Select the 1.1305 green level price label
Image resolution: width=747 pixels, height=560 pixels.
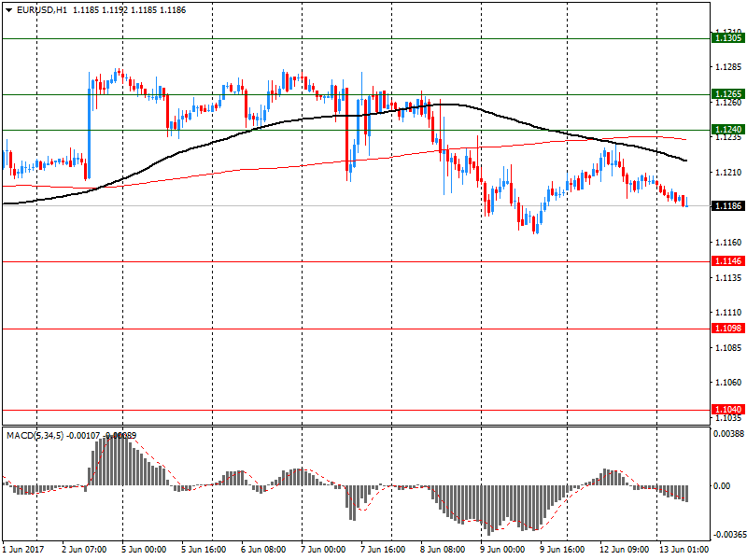(727, 38)
